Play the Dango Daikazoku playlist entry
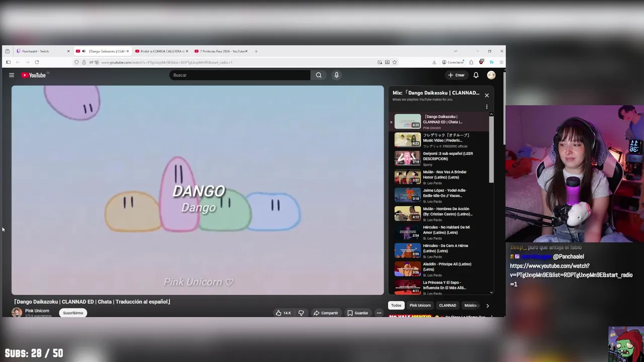 [439, 122]
